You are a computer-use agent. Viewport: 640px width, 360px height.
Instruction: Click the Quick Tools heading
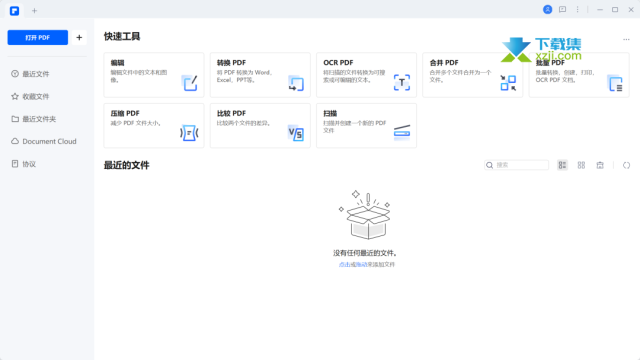[122, 36]
